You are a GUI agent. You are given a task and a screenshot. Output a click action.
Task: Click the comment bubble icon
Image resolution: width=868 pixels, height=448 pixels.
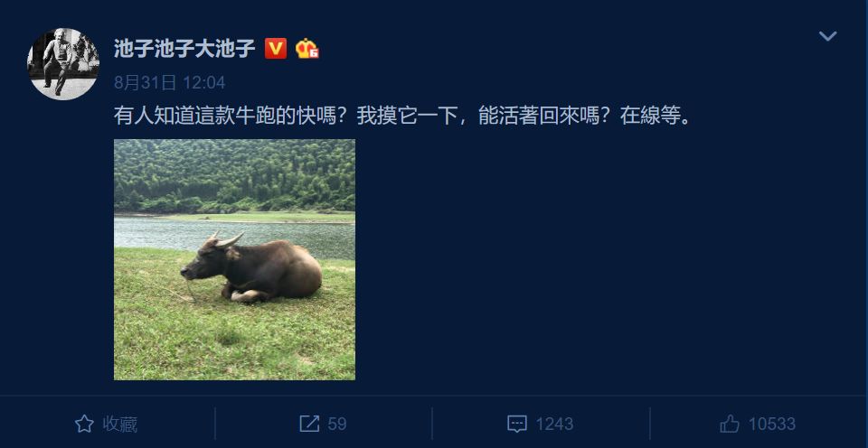coord(516,425)
